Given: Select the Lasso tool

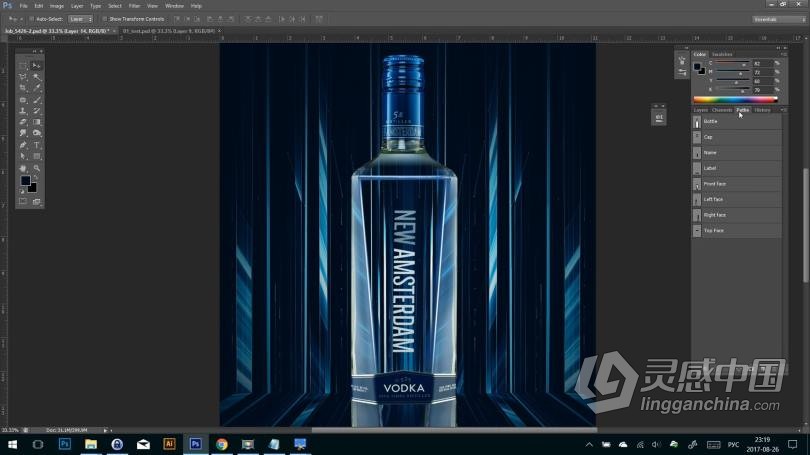Looking at the screenshot, I should pyautogui.click(x=23, y=77).
